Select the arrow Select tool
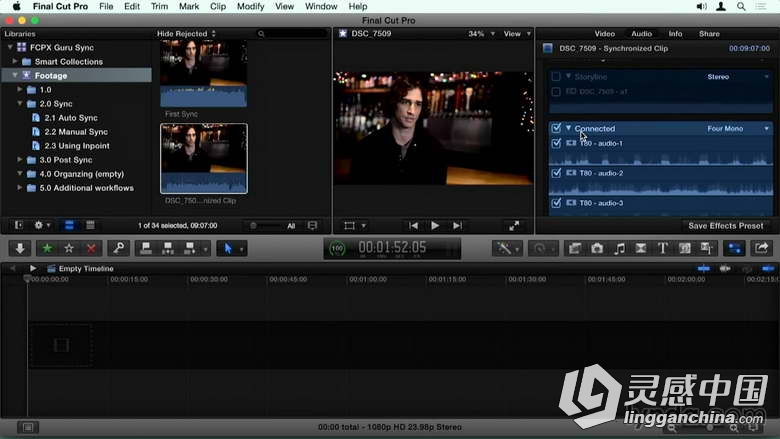Screen dimensions: 780x439 (x=228, y=248)
